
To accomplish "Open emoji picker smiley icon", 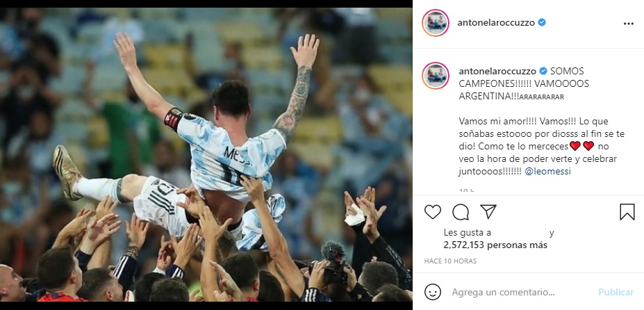I will click(x=433, y=293).
